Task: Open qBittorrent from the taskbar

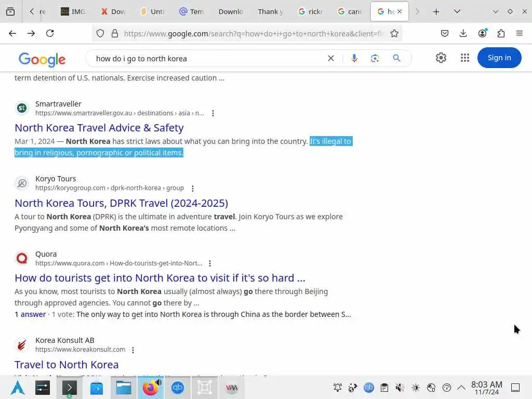Action: 178,388
